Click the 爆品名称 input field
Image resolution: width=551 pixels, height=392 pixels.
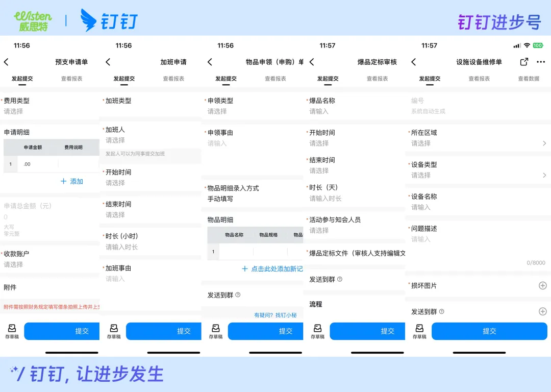(x=354, y=106)
